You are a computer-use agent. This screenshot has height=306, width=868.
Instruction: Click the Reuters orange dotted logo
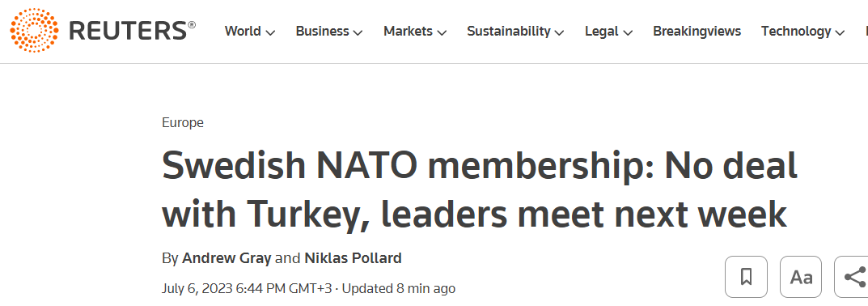(x=34, y=31)
